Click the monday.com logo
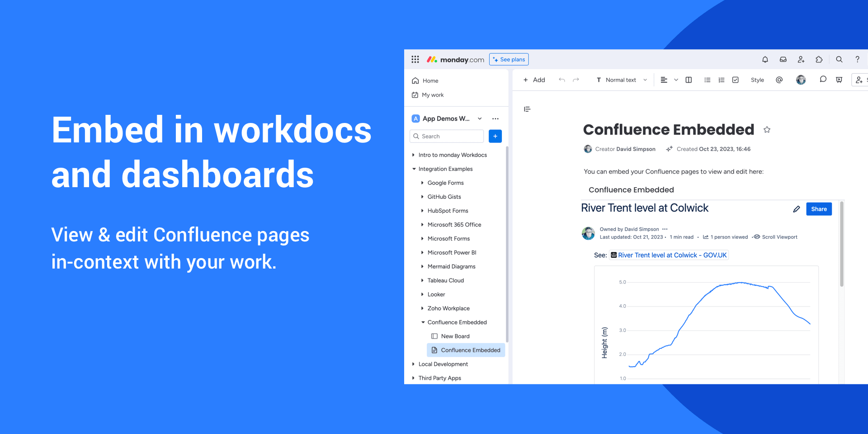The image size is (868, 434). click(x=455, y=59)
